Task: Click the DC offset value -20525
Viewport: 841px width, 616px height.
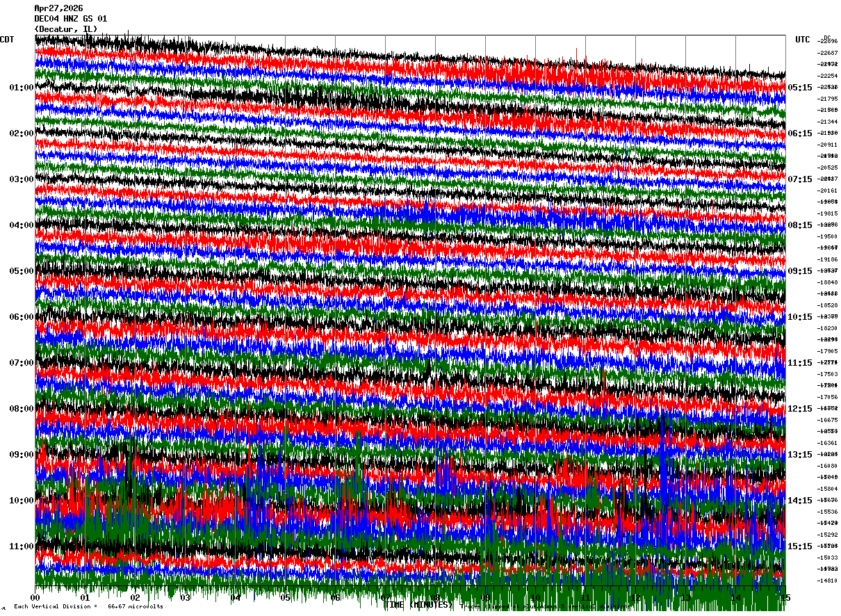Action: point(828,168)
